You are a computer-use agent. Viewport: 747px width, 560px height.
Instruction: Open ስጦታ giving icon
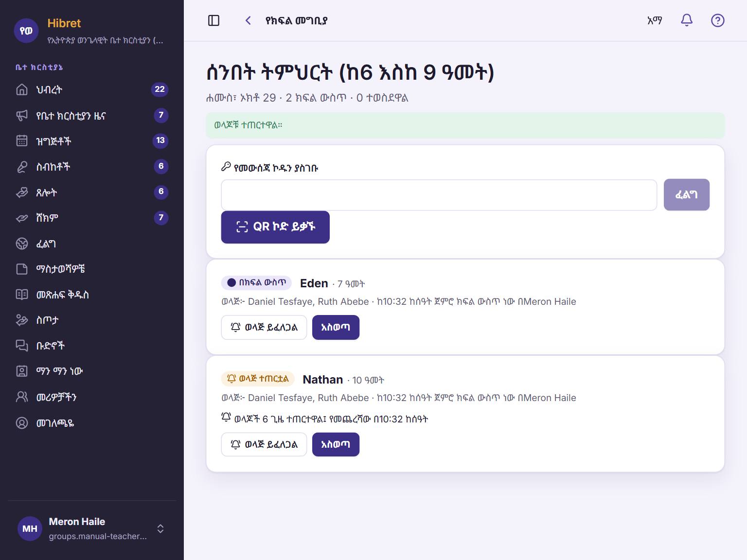(x=22, y=320)
